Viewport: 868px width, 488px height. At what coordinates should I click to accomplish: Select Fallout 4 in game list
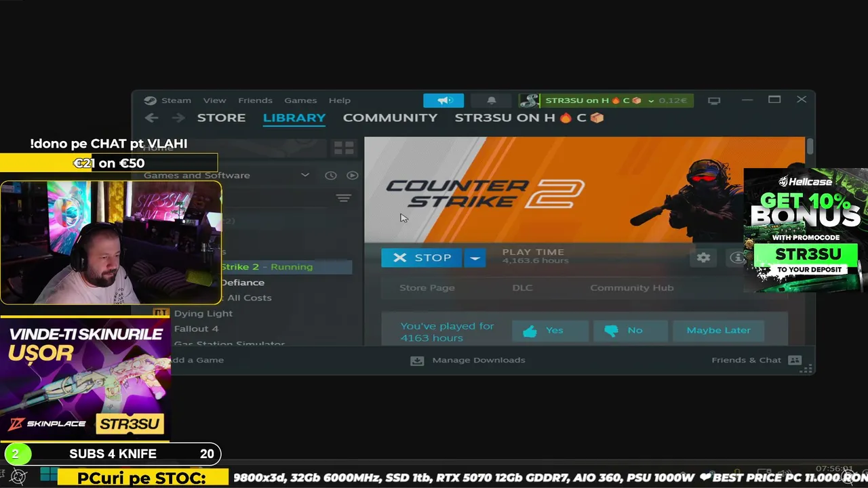click(196, 329)
